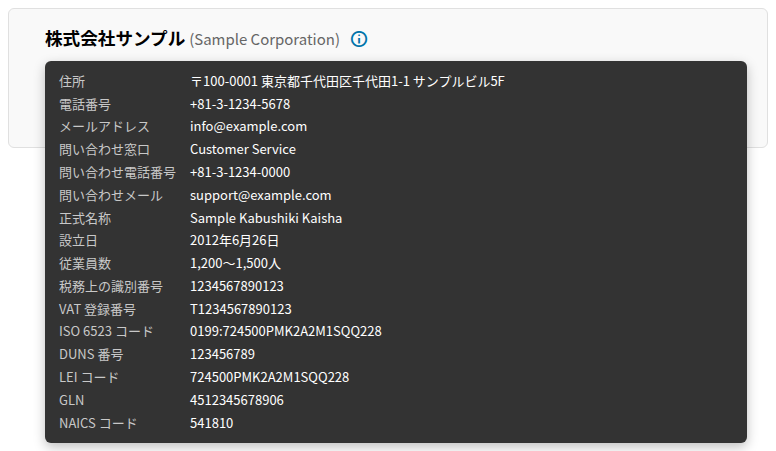This screenshot has width=776, height=451.
Task: Click the DUNS 番号 label
Action: (x=91, y=355)
